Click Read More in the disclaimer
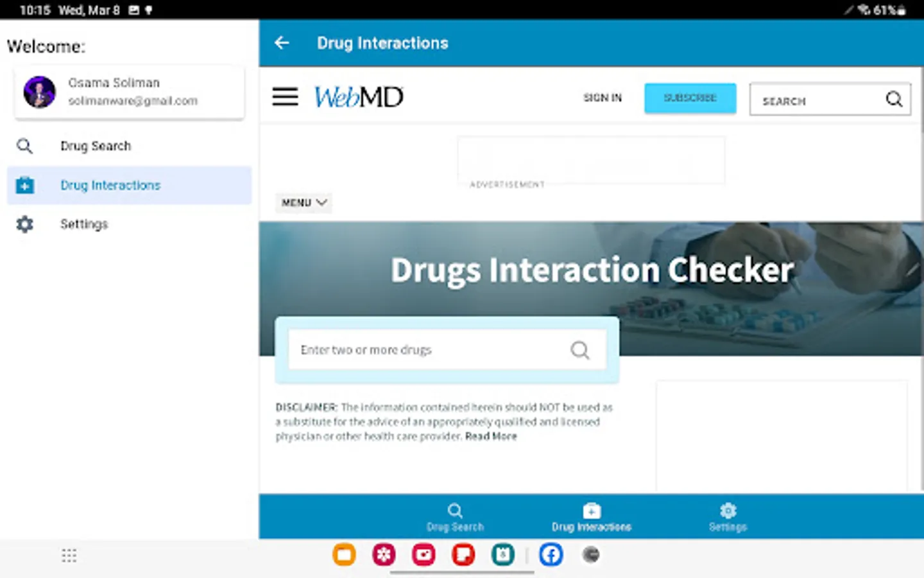 [491, 437]
